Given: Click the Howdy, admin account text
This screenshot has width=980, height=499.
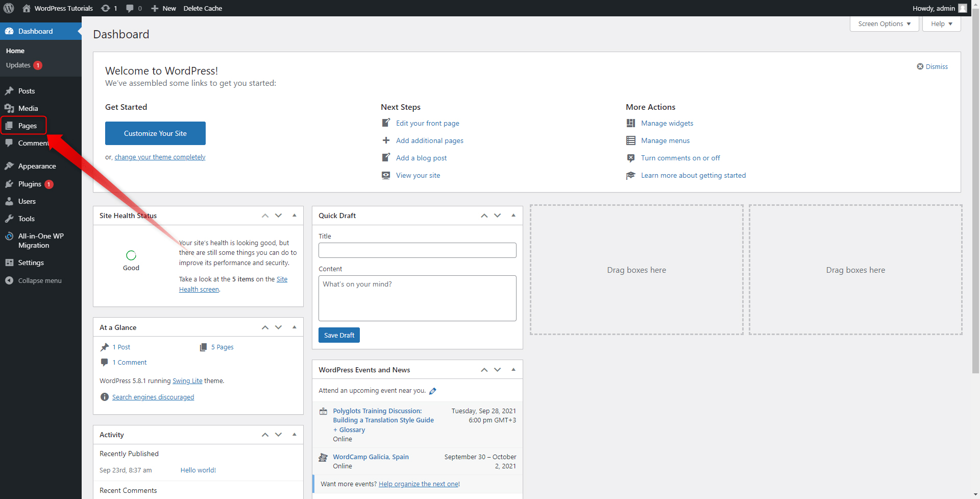Looking at the screenshot, I should [x=934, y=8].
